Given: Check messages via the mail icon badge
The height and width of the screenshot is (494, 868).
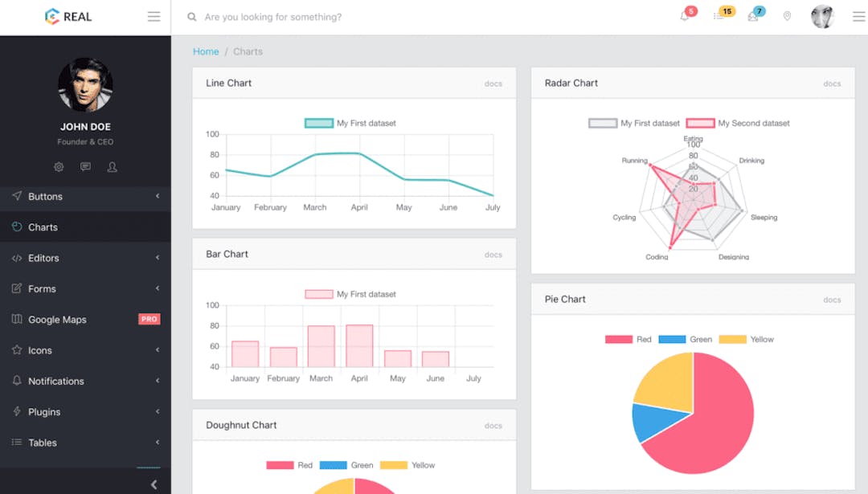Looking at the screenshot, I should pos(754,16).
